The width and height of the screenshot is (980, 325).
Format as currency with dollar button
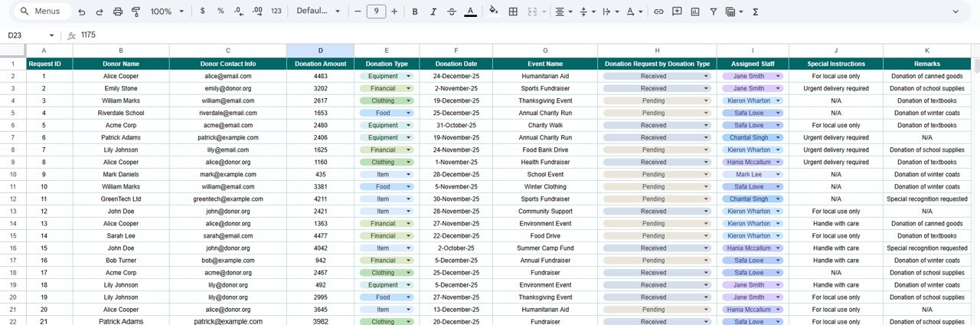[x=202, y=11]
